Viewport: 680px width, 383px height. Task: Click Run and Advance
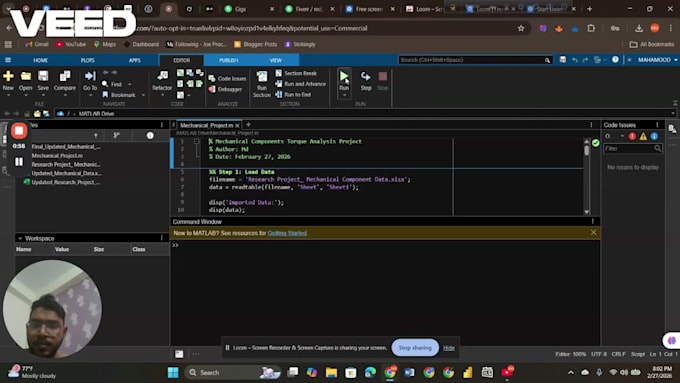[301, 84]
